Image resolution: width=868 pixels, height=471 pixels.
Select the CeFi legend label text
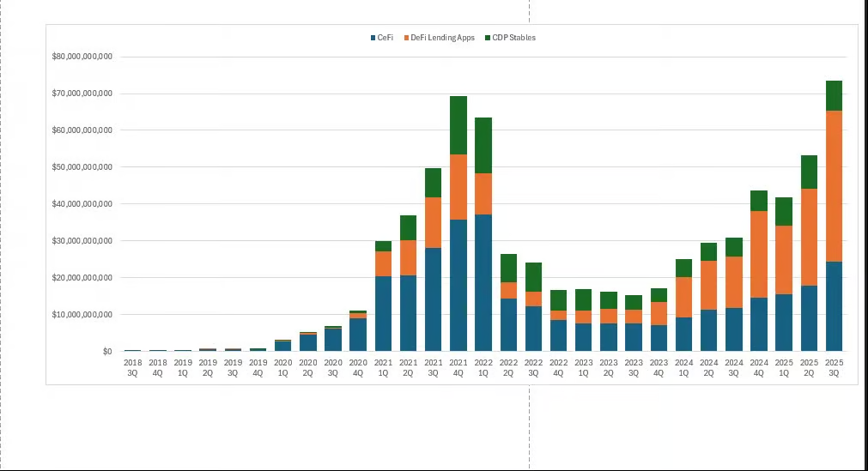coord(385,38)
